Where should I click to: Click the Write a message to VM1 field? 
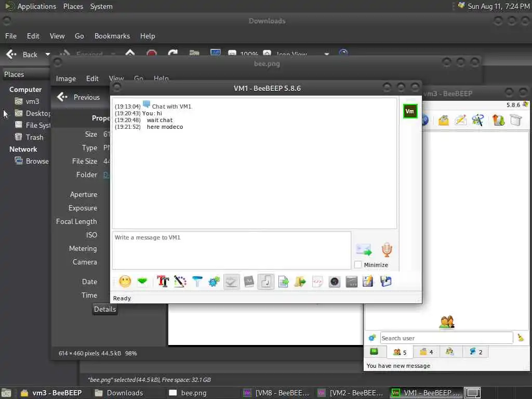point(232,250)
